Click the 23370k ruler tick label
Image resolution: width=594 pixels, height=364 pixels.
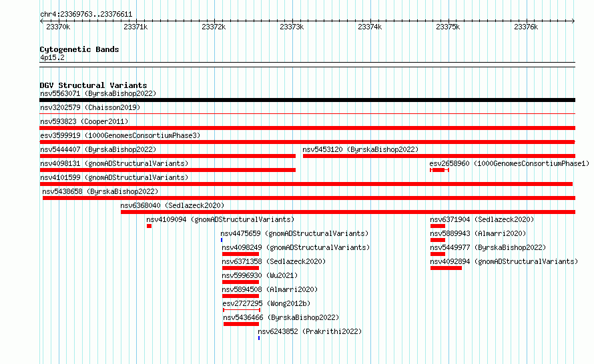coord(58,27)
